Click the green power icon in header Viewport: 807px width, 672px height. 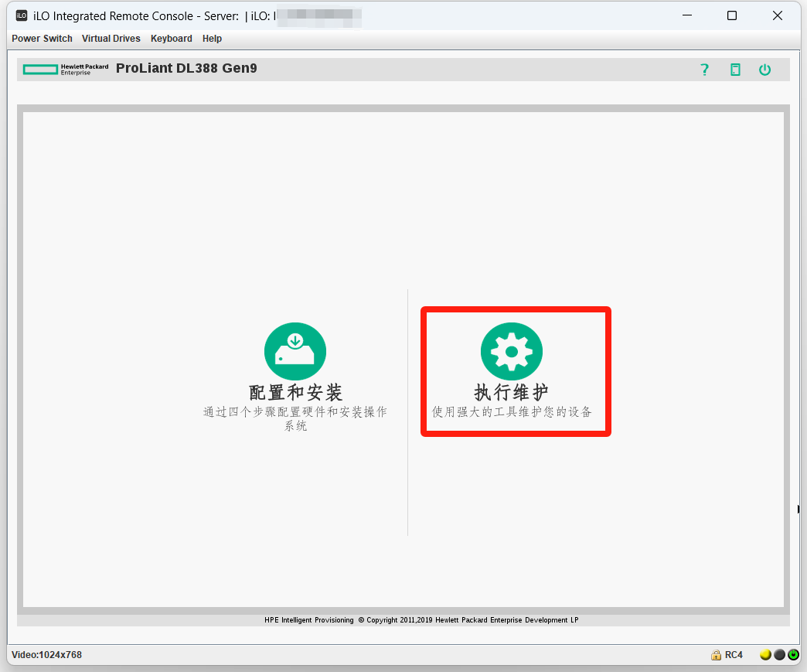764,70
